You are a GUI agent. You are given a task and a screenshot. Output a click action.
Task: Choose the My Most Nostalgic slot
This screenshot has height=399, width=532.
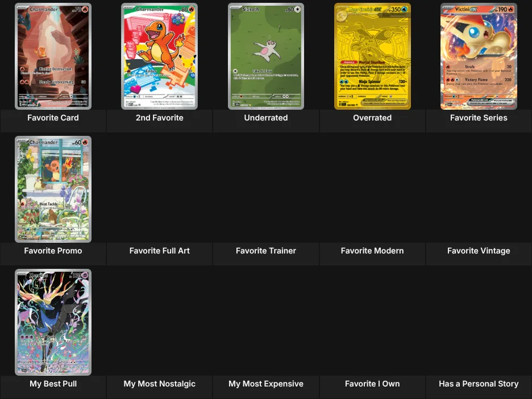click(x=160, y=332)
